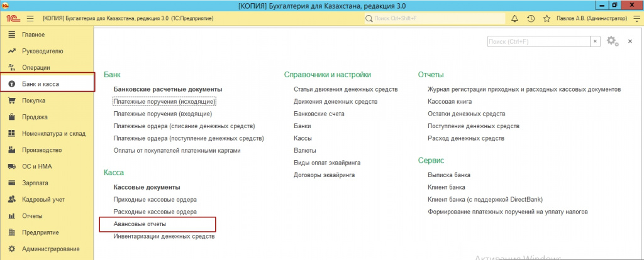Viewport: 644px width, 260px height.
Task: Open Кассы directory link
Action: [x=303, y=138]
